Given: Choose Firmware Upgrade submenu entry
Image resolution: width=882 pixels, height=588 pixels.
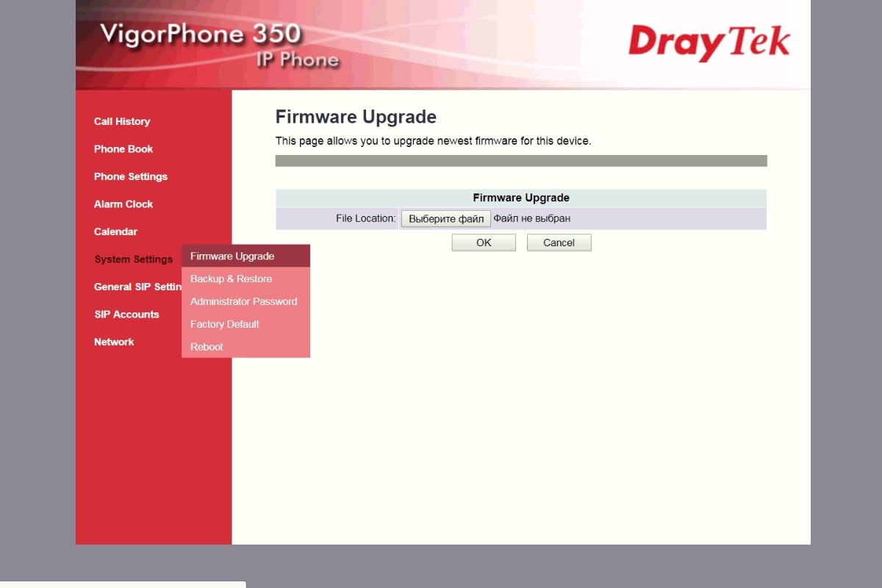Looking at the screenshot, I should 245,256.
